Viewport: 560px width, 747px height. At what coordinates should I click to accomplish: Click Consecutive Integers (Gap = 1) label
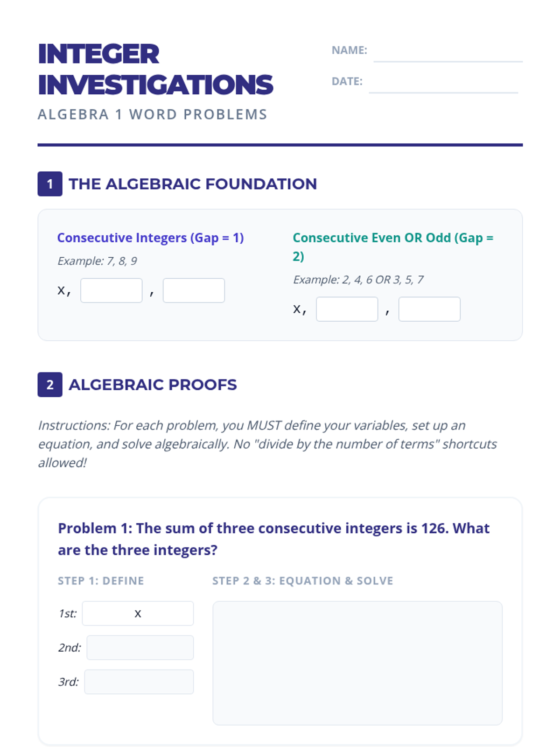click(x=150, y=238)
